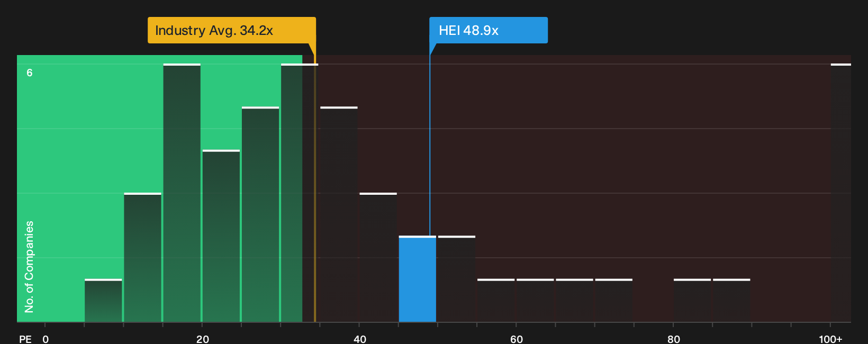Click the 100+ PE histogram bar

[x=841, y=193]
